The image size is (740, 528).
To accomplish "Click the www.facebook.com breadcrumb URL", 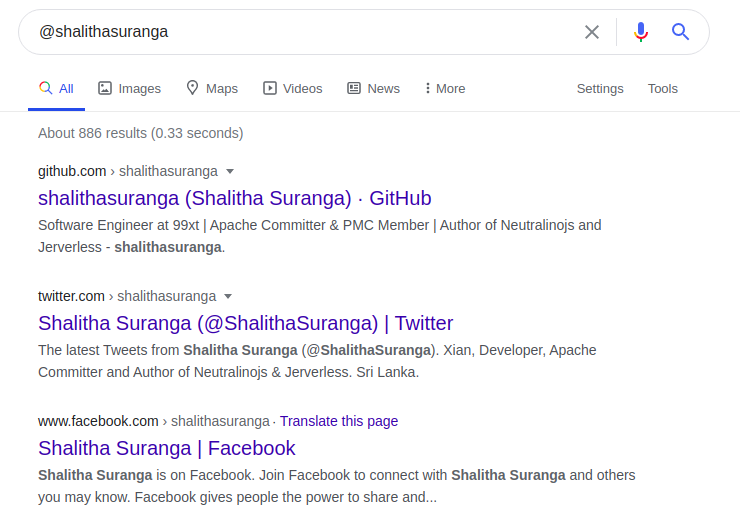I will click(154, 421).
